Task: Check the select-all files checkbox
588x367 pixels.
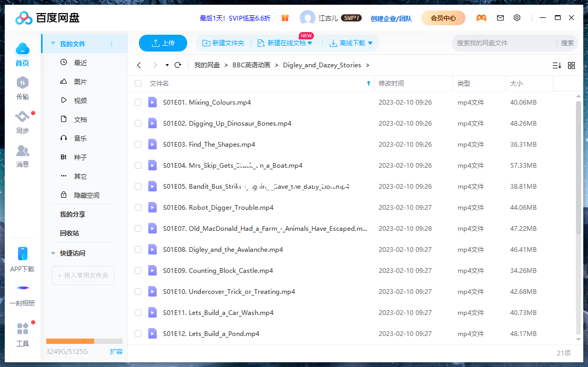Action: [138, 83]
